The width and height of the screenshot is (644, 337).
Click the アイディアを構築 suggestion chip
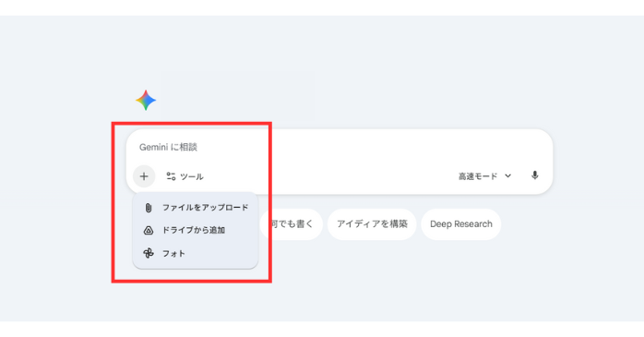point(372,224)
